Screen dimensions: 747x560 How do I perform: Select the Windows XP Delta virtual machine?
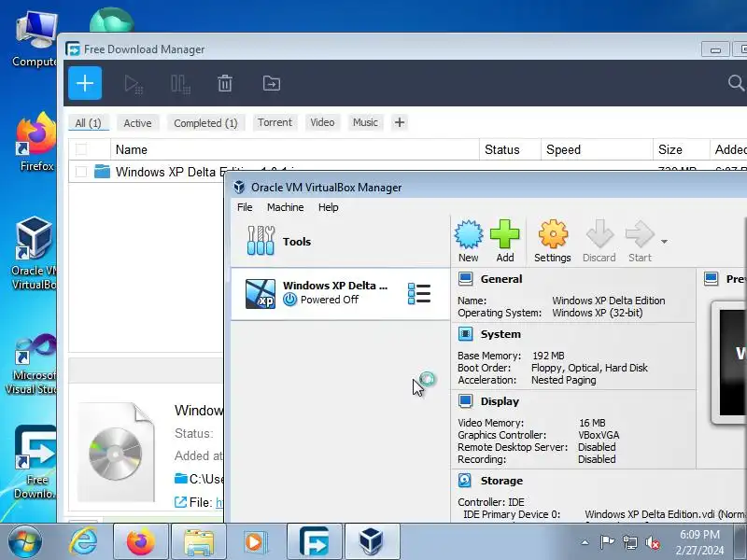click(x=341, y=293)
